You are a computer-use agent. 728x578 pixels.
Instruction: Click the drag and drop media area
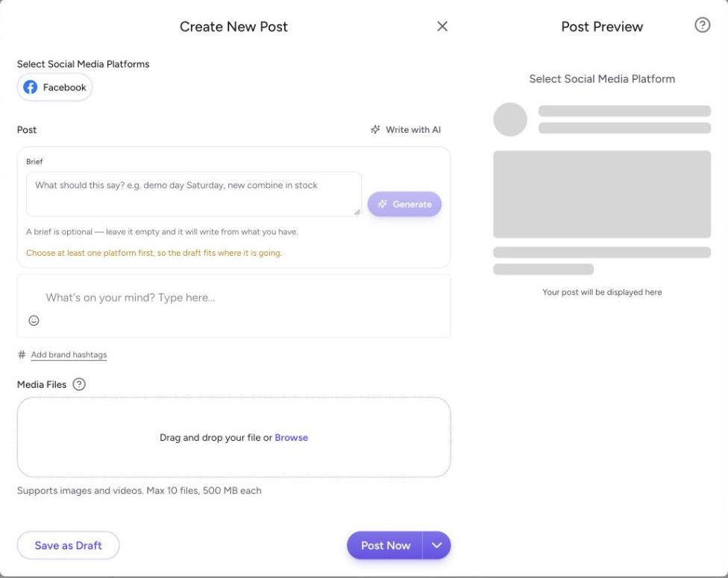click(x=233, y=437)
